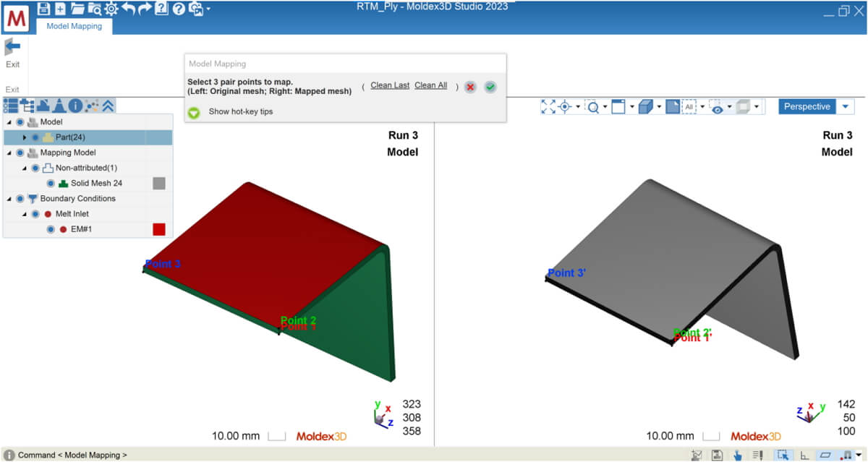
Task: Toggle visibility of Boundary Conditions
Action: point(20,198)
